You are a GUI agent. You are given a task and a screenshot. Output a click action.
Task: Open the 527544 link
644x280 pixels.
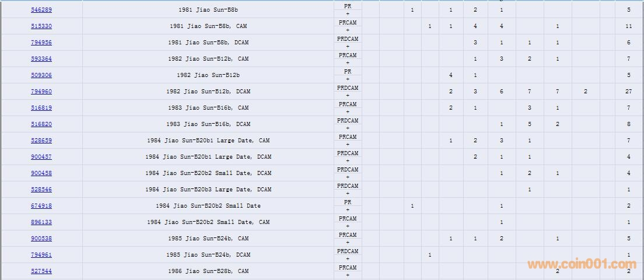tap(41, 271)
